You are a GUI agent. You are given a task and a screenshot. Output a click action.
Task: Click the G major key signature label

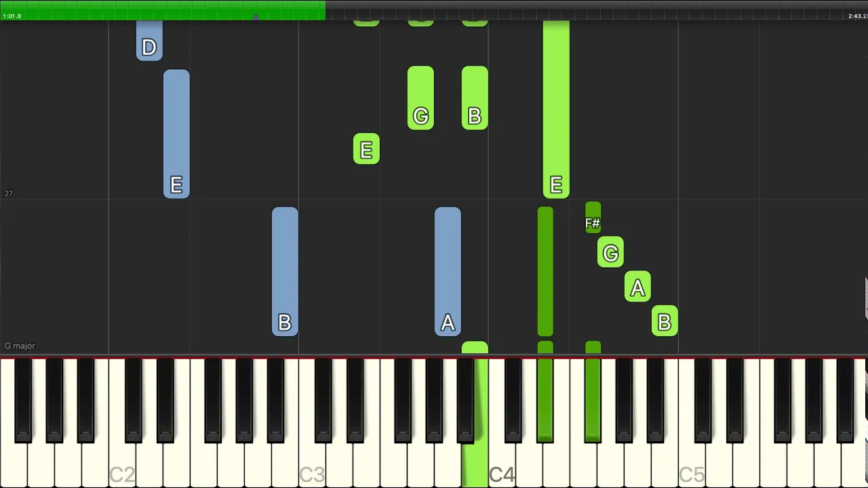[20, 346]
